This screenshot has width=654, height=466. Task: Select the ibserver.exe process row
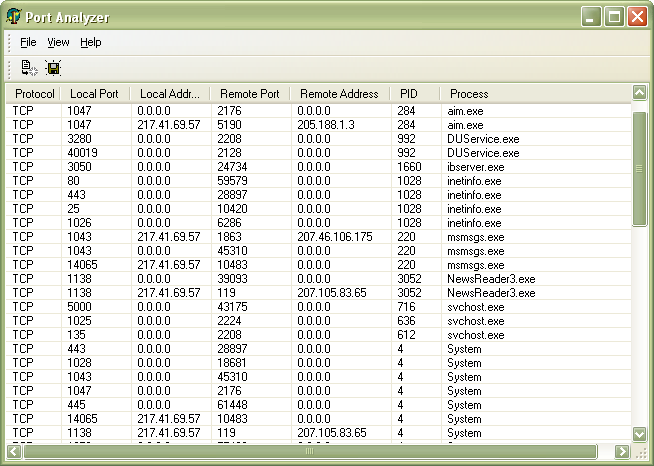[x=319, y=167]
